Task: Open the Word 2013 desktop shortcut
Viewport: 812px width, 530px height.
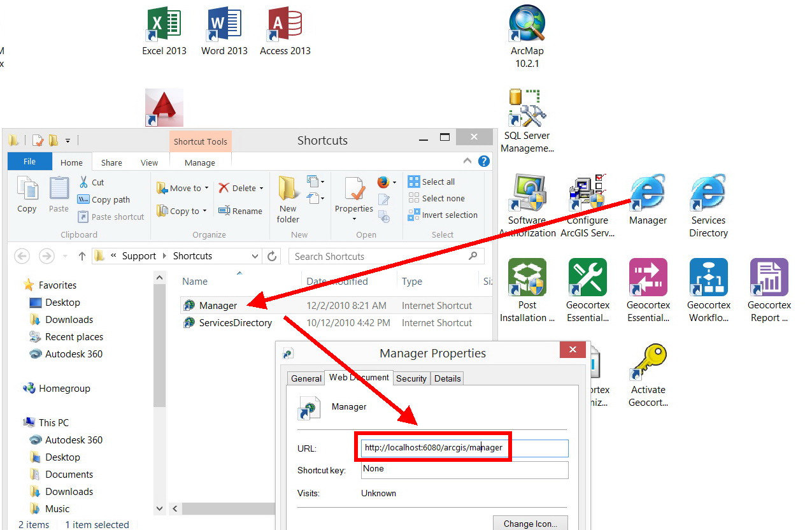Action: point(224,32)
